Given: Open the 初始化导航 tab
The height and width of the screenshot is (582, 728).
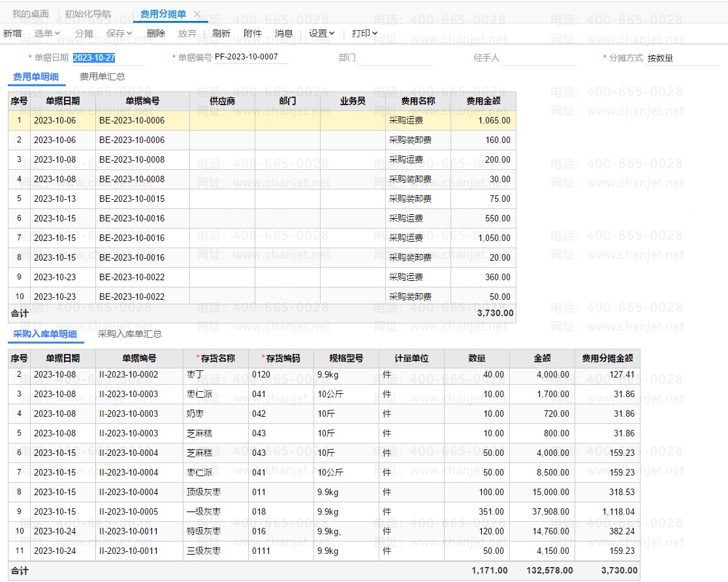Looking at the screenshot, I should pyautogui.click(x=88, y=14).
